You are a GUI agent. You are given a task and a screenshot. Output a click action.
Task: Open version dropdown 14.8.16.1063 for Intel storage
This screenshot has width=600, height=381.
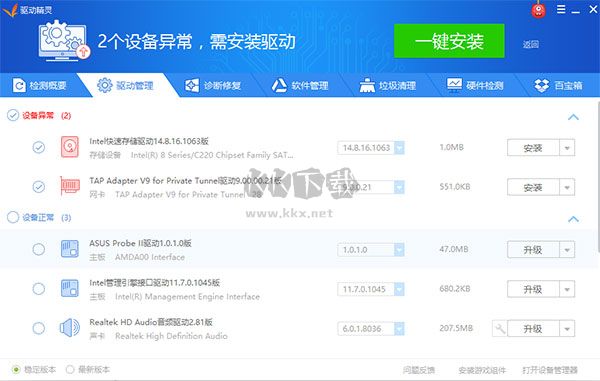399,148
